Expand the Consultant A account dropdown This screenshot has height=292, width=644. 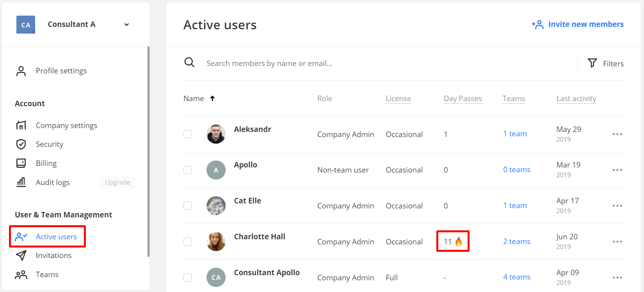coord(126,25)
